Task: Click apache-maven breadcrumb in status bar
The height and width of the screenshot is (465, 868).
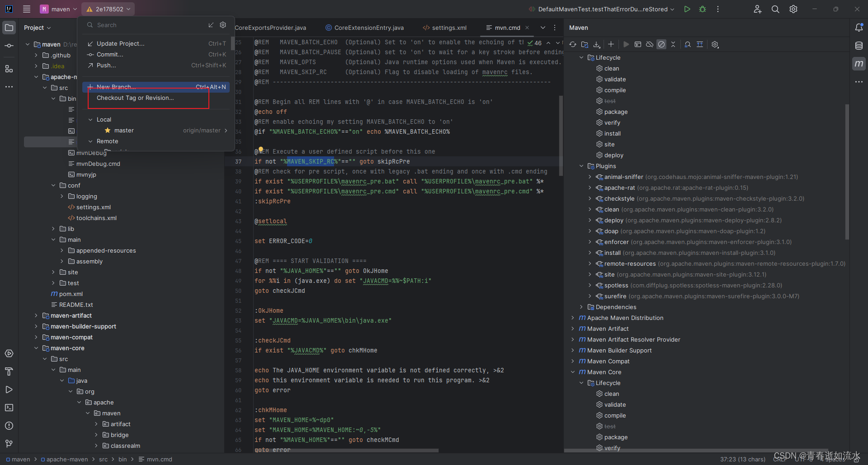Action: 67,459
